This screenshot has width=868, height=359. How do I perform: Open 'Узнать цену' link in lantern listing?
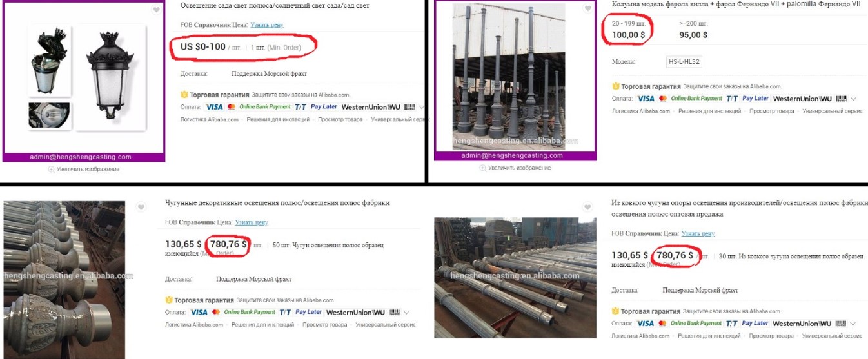pyautogui.click(x=268, y=24)
